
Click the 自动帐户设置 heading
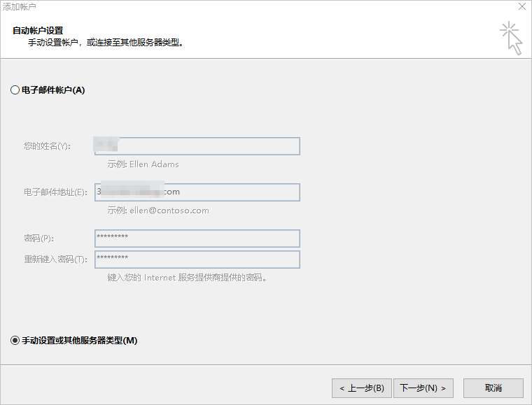[38, 31]
